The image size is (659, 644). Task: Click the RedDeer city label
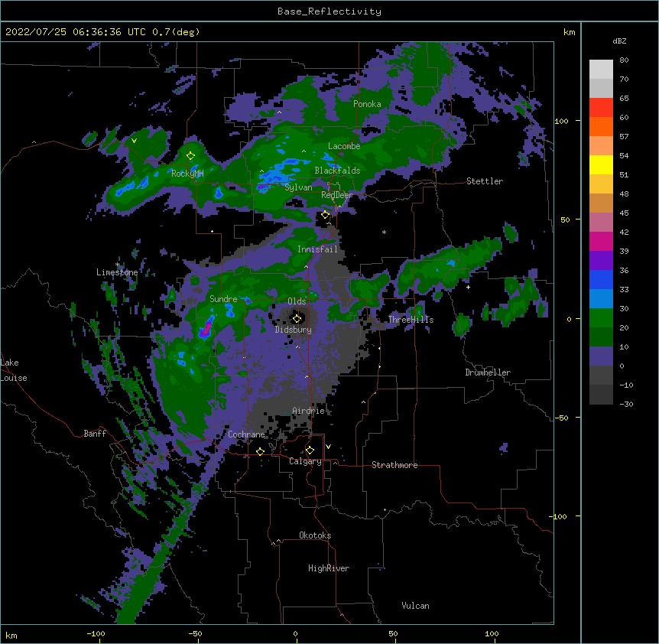click(336, 195)
